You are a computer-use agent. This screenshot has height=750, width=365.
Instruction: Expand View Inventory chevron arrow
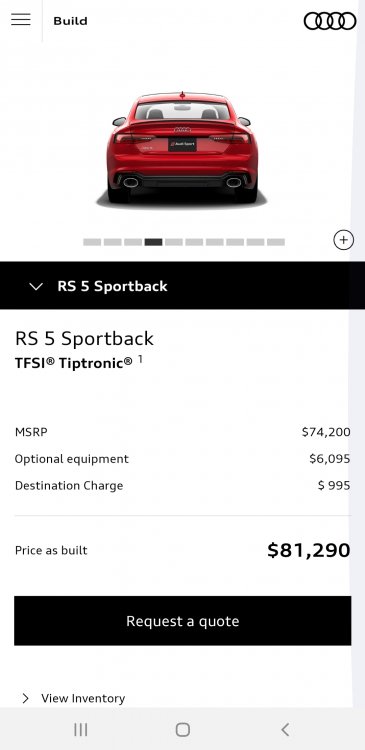click(25, 698)
